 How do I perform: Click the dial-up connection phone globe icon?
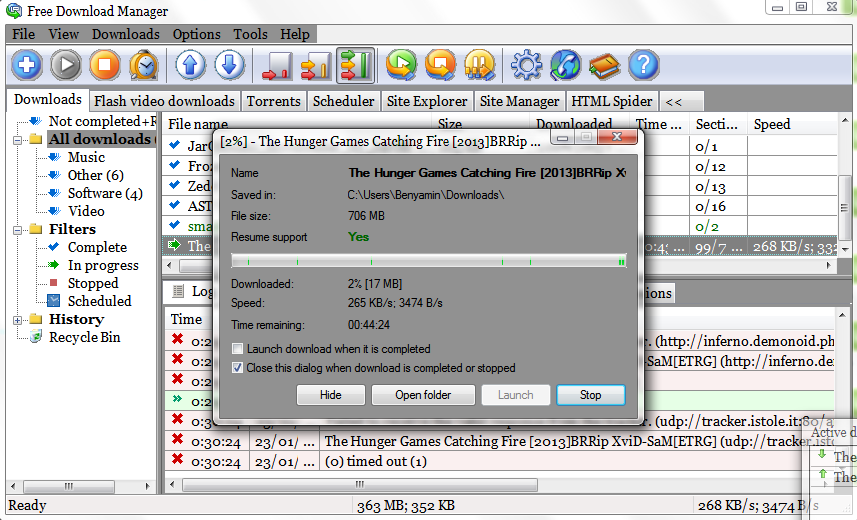click(x=566, y=65)
